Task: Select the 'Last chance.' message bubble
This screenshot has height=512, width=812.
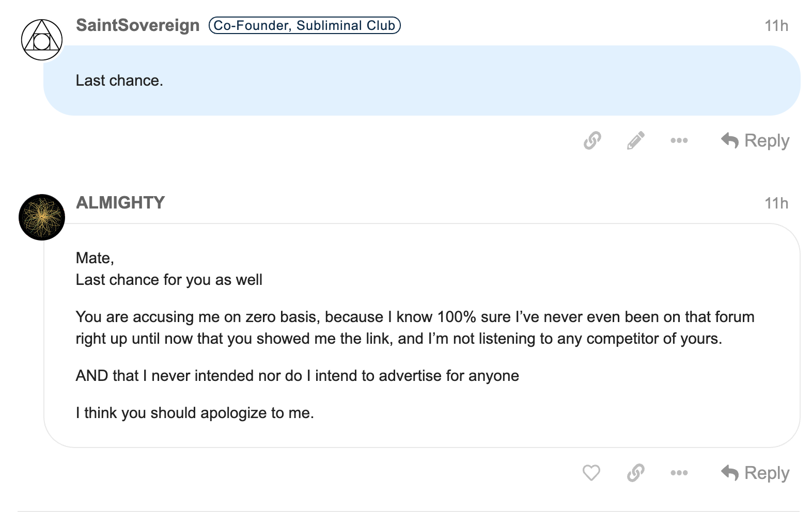Action: click(x=422, y=81)
